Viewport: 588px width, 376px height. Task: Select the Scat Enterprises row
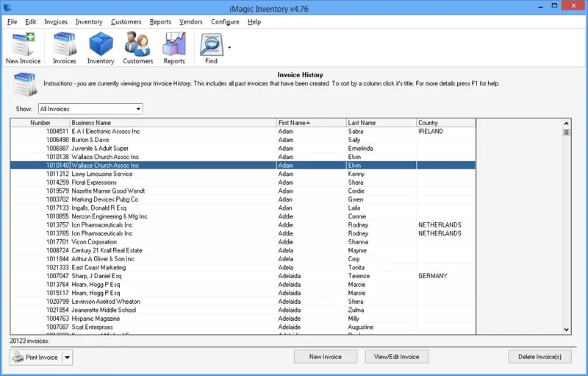point(243,327)
